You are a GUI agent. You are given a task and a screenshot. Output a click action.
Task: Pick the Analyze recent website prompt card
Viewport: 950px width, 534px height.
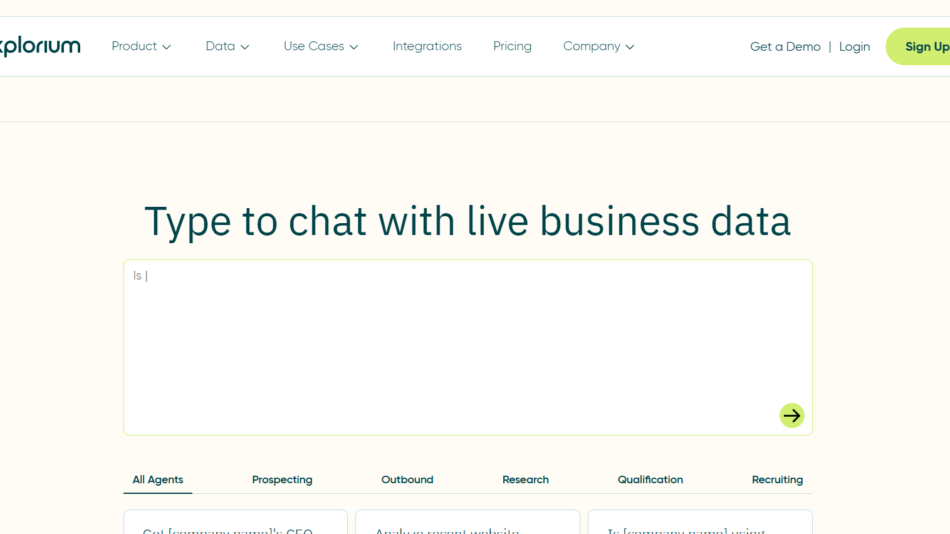(x=467, y=524)
